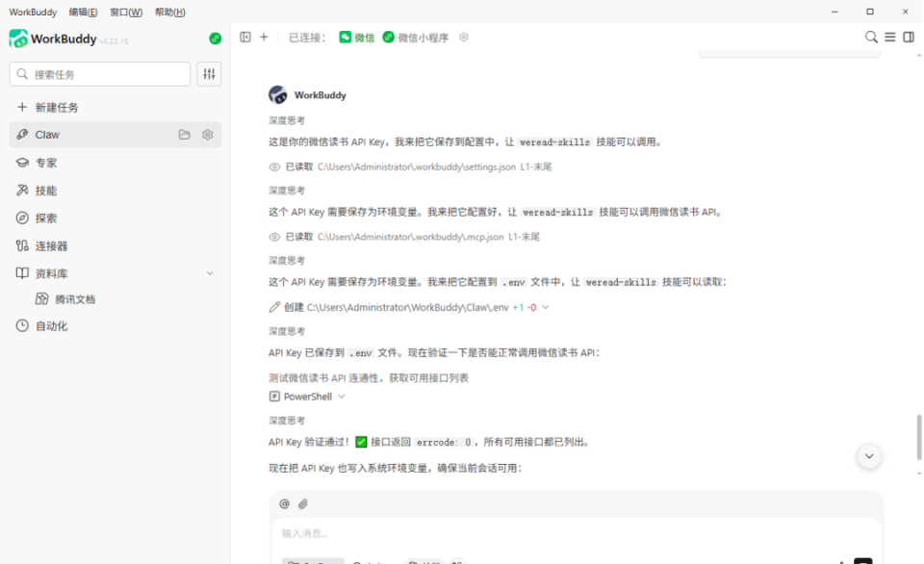Image resolution: width=924 pixels, height=564 pixels.
Task: Select the Claw item in sidebar
Action: 115,135
